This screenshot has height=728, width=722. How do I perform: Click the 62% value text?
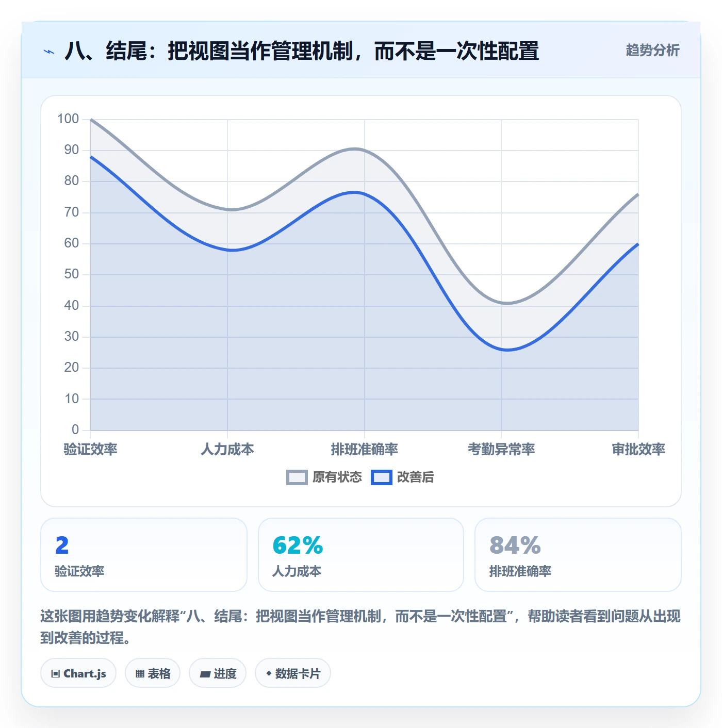click(x=298, y=545)
